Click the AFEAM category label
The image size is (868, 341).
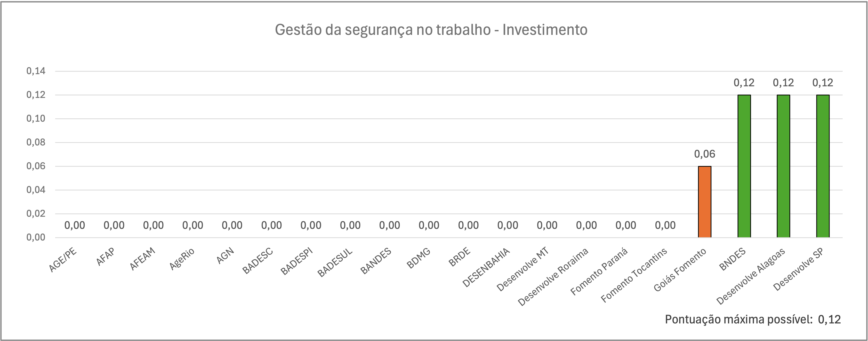pos(143,259)
